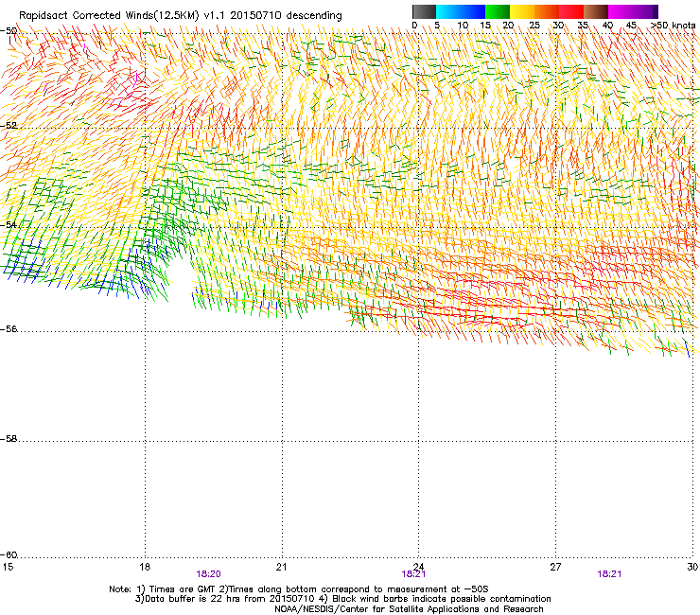The image size is (700, 615).
Task: Click the '-56' latitude axis label
Action: [x=9, y=329]
